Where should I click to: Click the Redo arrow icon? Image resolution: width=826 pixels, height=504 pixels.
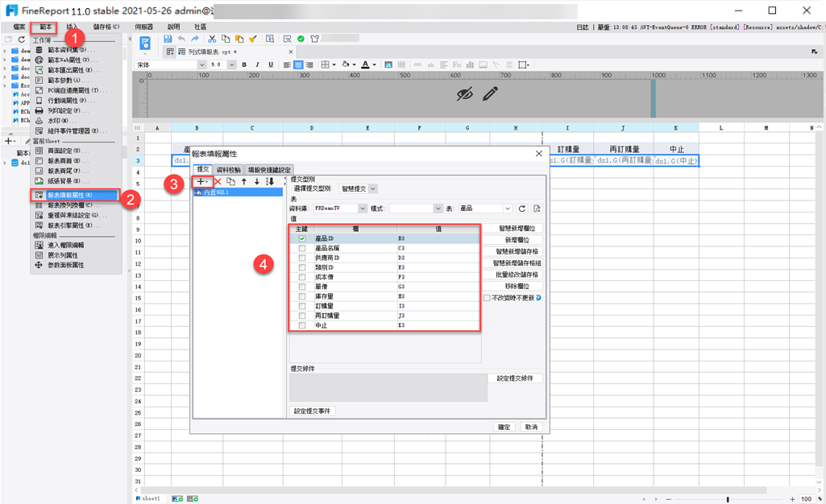coord(195,39)
